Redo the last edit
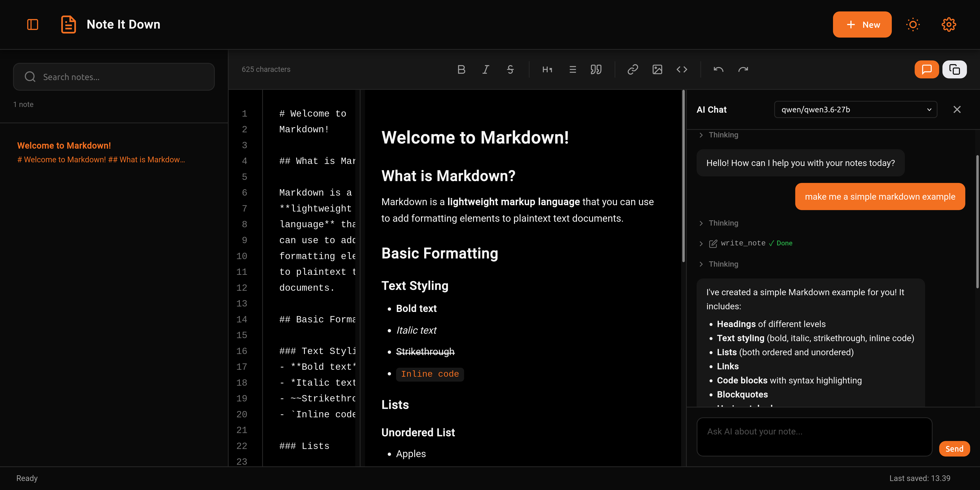Screen dimensions: 980x490 coord(743,69)
